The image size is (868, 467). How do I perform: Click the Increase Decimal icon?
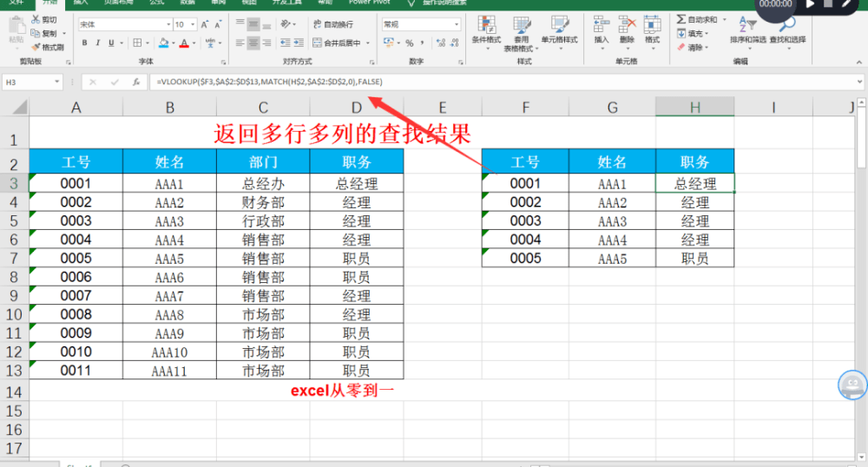click(441, 43)
